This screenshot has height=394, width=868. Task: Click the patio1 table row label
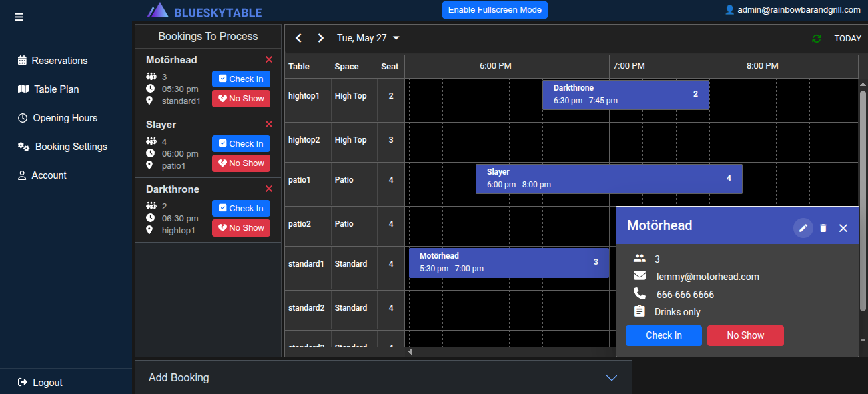300,180
